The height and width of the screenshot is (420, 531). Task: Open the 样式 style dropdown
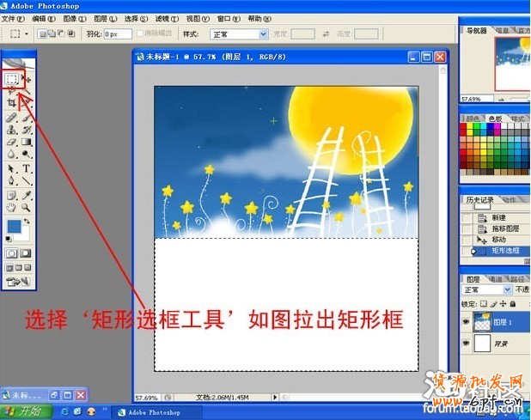[x=239, y=34]
